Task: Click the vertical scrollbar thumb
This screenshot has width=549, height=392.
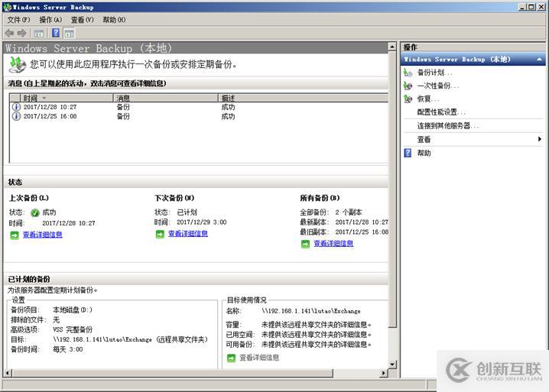Action: [x=392, y=190]
